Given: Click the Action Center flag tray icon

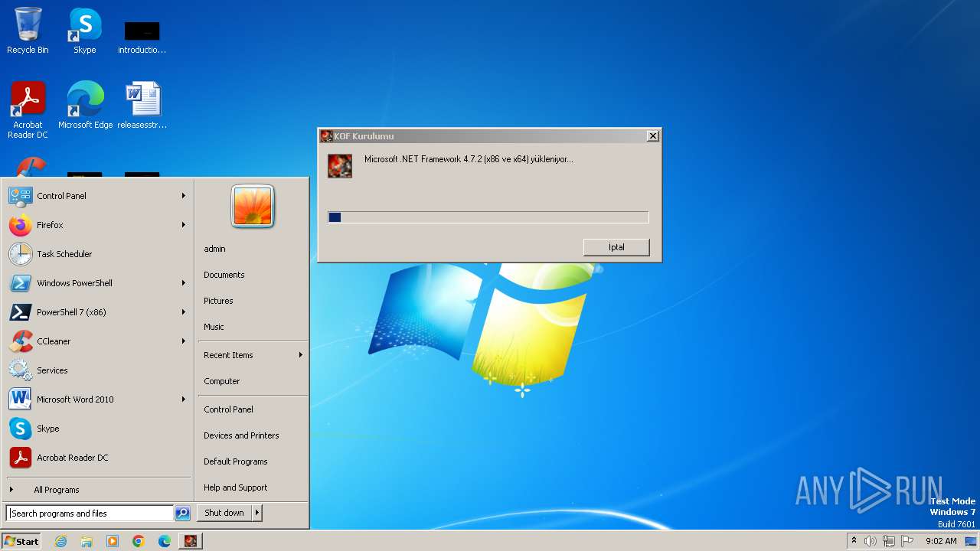Looking at the screenshot, I should pyautogui.click(x=907, y=541).
